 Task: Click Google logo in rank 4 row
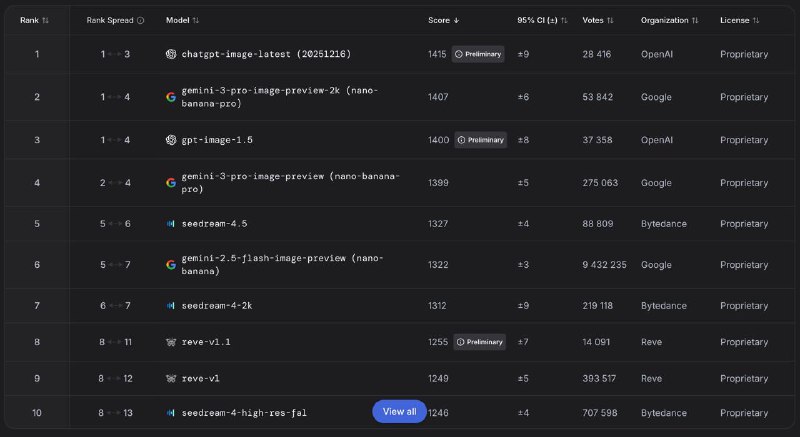pos(171,183)
